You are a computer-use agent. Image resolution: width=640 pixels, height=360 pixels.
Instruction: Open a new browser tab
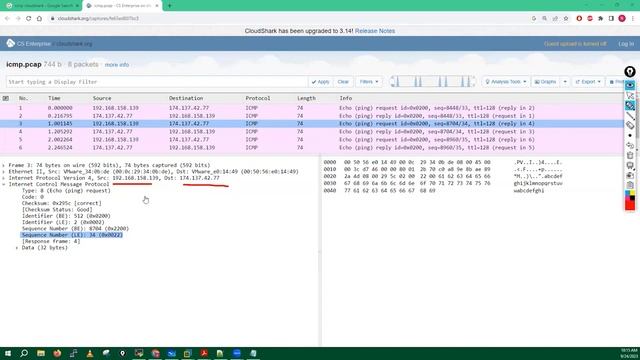click(x=169, y=6)
